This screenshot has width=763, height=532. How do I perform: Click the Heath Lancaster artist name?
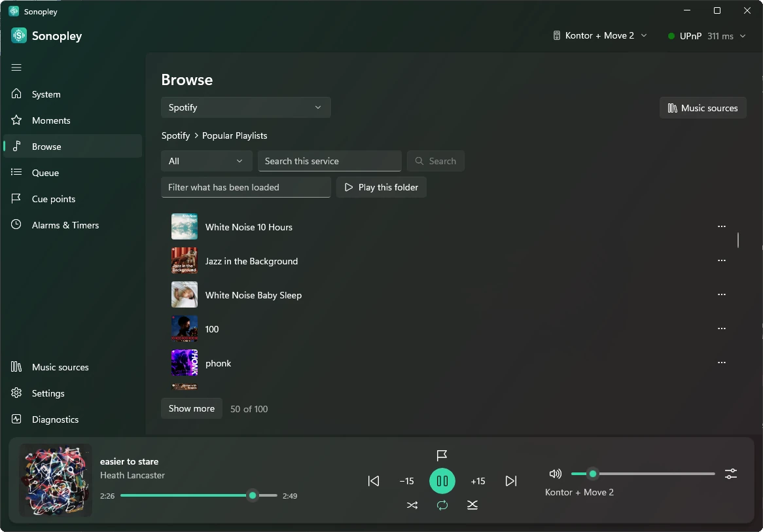(132, 475)
